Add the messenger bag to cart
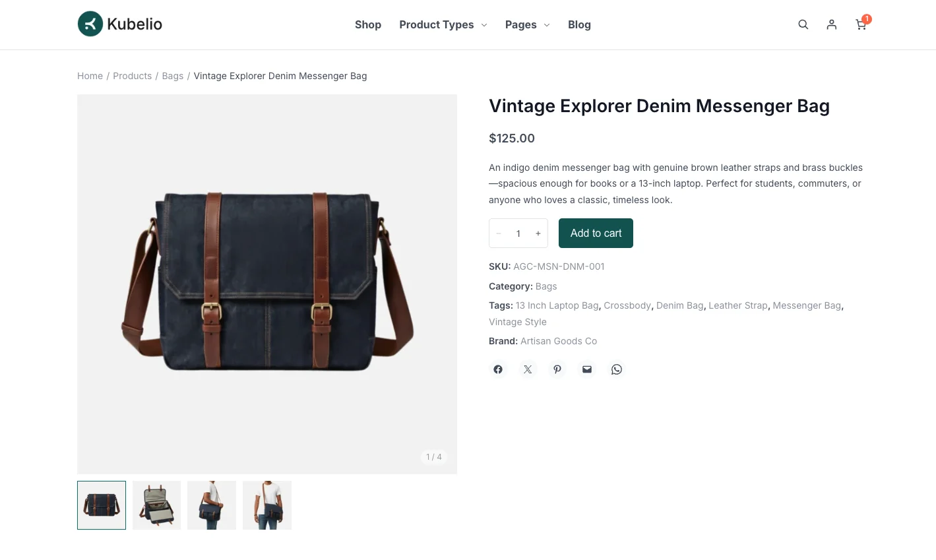The width and height of the screenshot is (936, 560). pos(596,233)
